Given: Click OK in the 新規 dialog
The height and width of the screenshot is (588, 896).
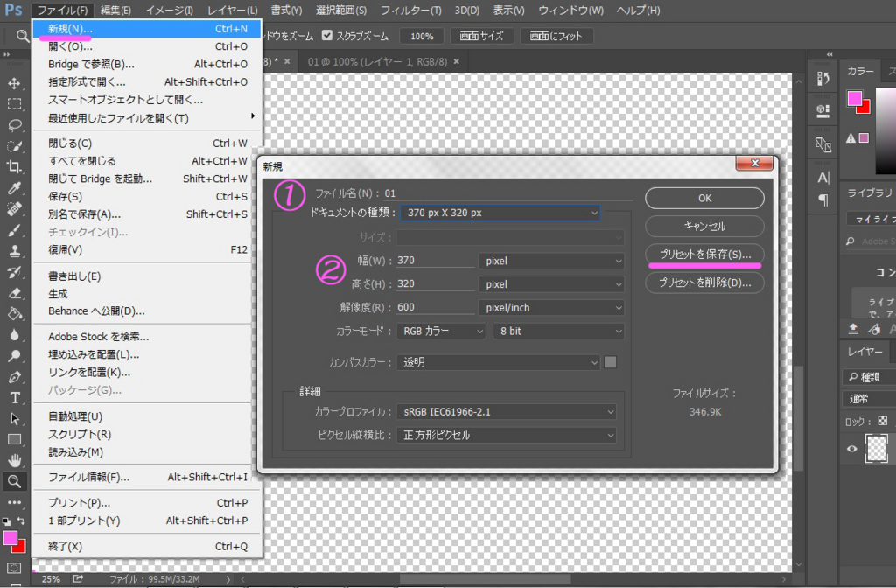Looking at the screenshot, I should (x=704, y=199).
